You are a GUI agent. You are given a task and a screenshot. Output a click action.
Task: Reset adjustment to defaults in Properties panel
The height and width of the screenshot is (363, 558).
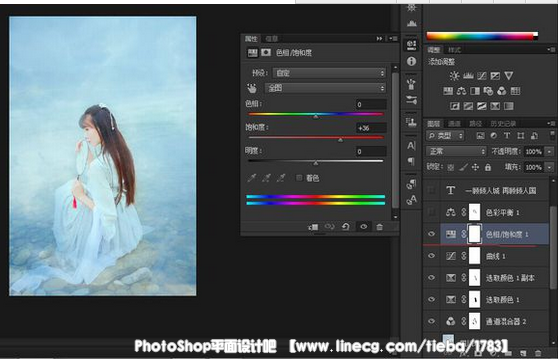click(x=346, y=227)
